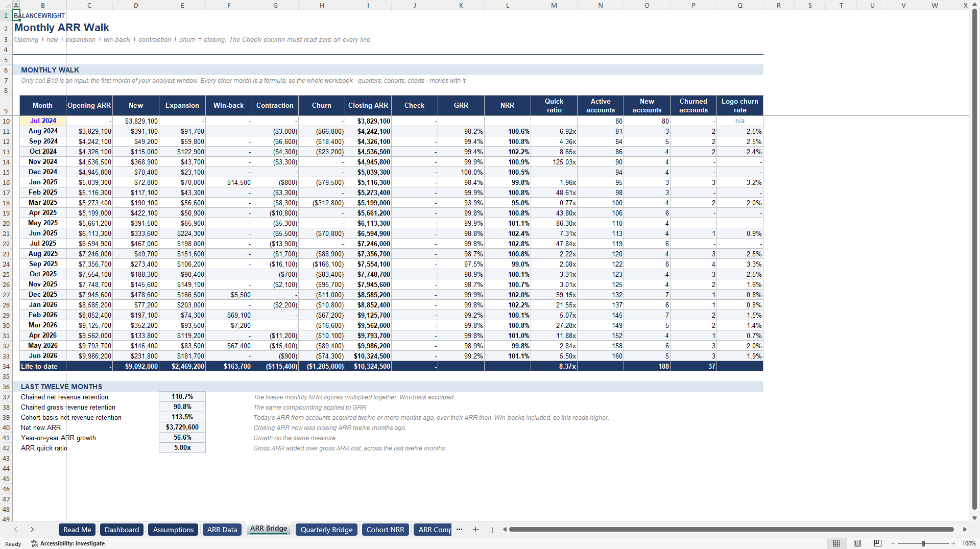The image size is (980, 549).
Task: Select column Q header
Action: click(x=740, y=5)
